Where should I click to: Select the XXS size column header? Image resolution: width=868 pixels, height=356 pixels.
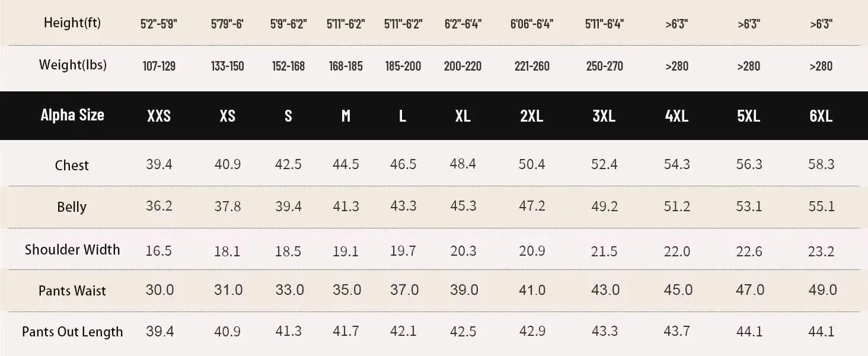pyautogui.click(x=159, y=116)
